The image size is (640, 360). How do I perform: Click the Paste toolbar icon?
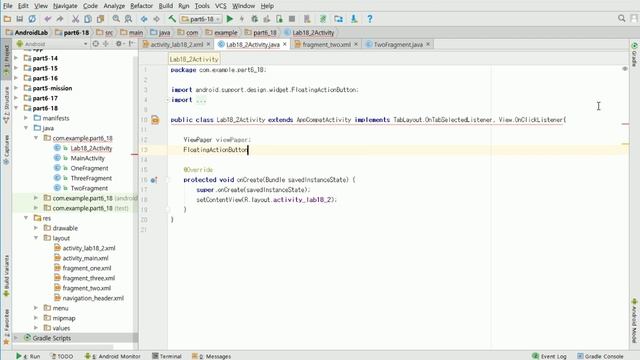click(x=100, y=19)
